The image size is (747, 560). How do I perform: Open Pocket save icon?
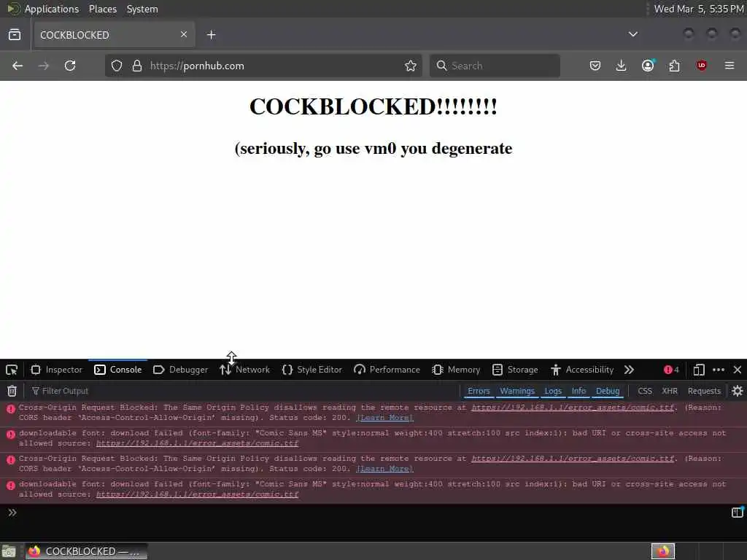tap(595, 66)
